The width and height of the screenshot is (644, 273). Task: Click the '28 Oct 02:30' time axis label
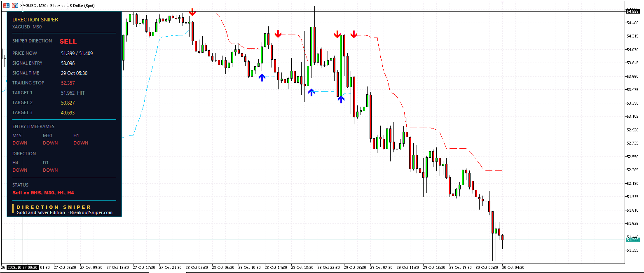196,267
